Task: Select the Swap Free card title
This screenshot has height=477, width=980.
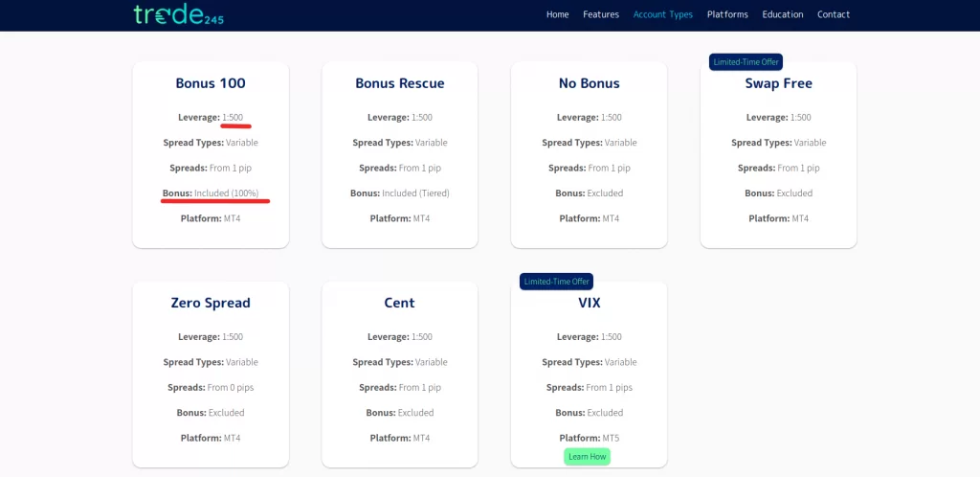Action: click(778, 83)
